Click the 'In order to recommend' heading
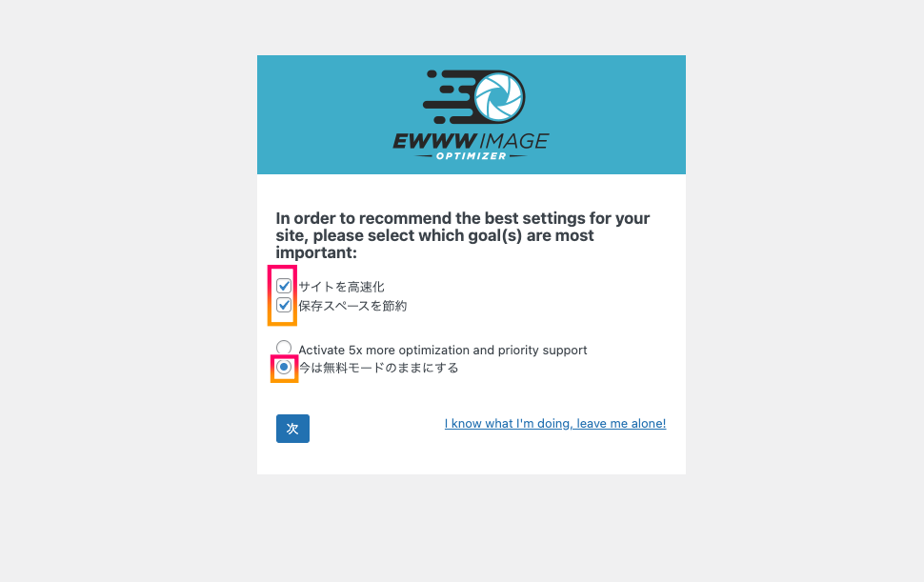Image resolution: width=924 pixels, height=582 pixels. (x=463, y=235)
